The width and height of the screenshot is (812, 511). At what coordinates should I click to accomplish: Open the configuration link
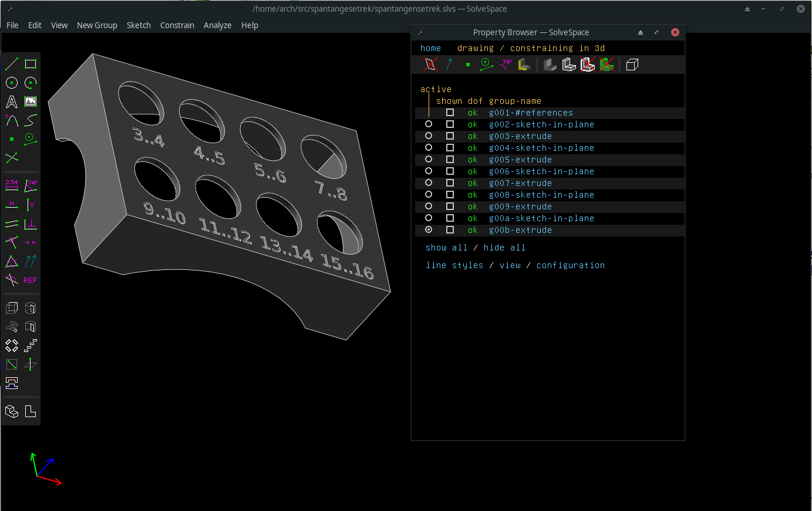click(571, 265)
